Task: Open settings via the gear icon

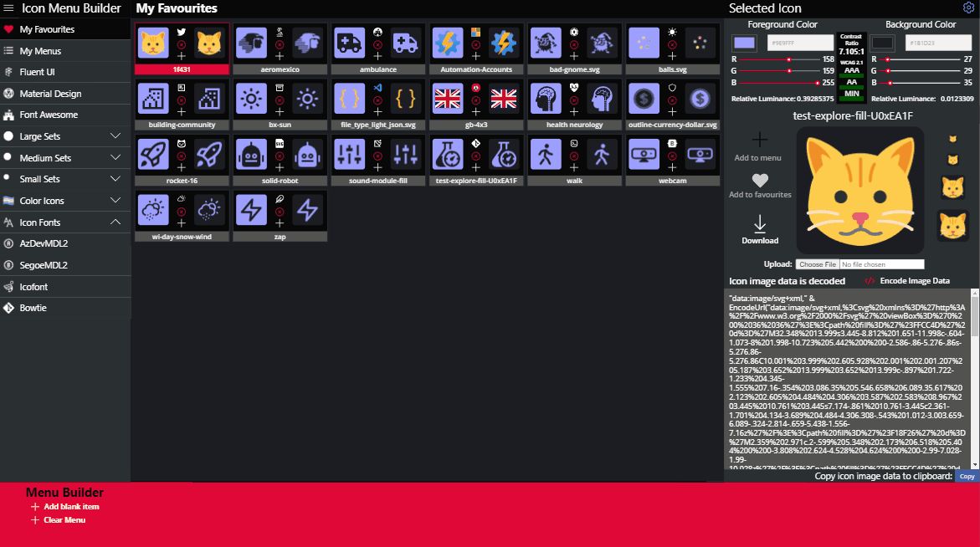Action: (968, 8)
